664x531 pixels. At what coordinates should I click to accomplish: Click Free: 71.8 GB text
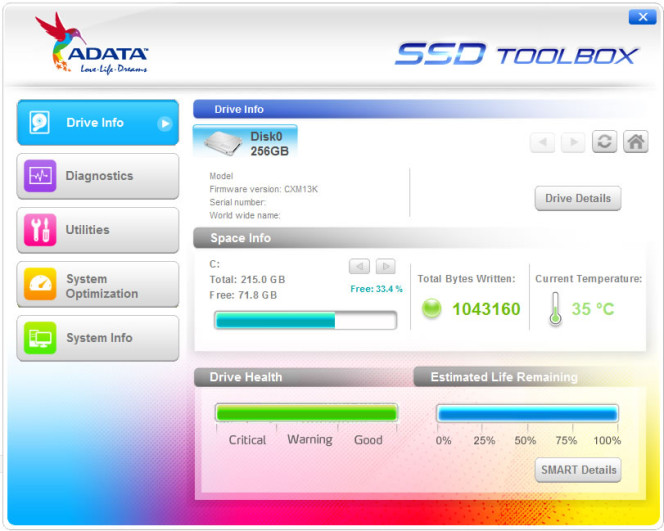(243, 295)
